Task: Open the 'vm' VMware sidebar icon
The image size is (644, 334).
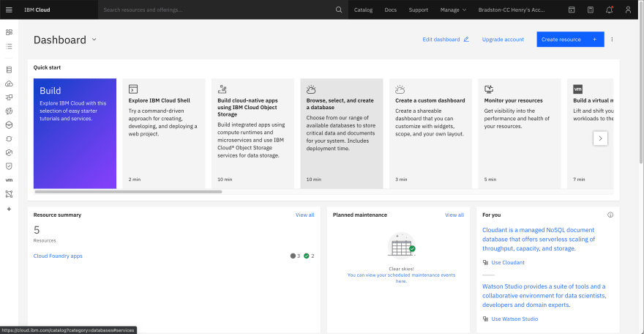Action: [x=9, y=180]
